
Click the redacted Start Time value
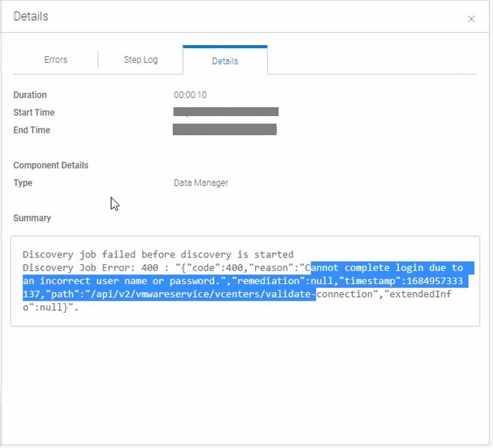[225, 112]
